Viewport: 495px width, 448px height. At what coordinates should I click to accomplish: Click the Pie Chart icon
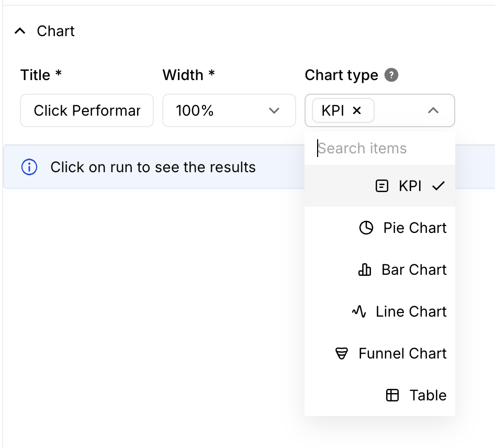click(366, 228)
